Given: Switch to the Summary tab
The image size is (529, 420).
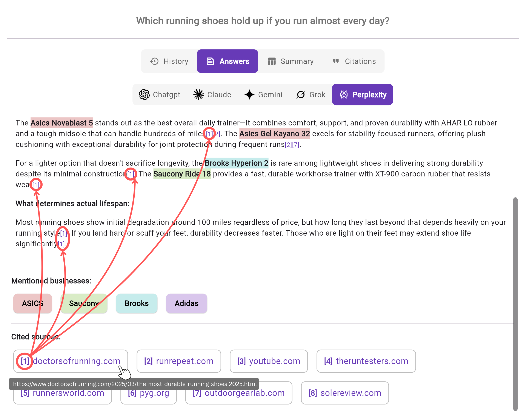Looking at the screenshot, I should point(291,61).
